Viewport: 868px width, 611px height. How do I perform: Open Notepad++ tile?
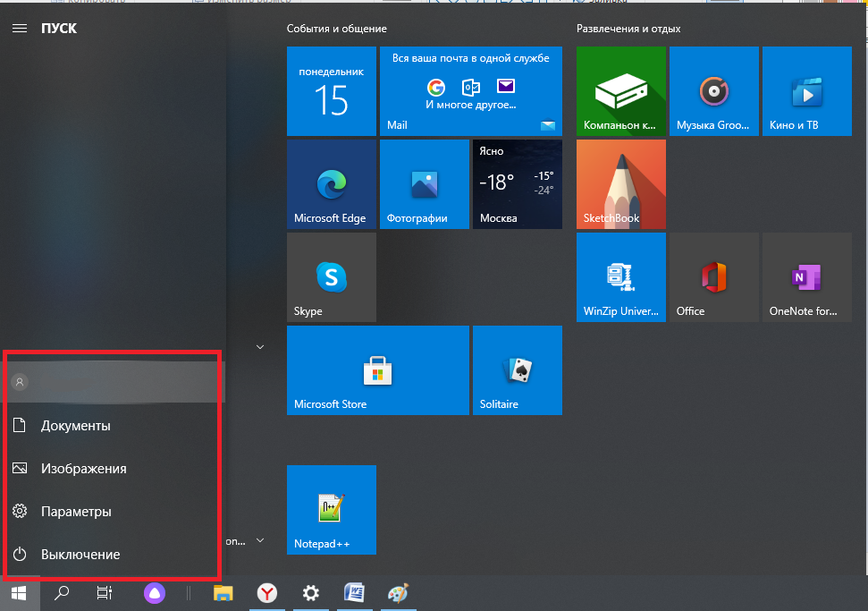[332, 510]
